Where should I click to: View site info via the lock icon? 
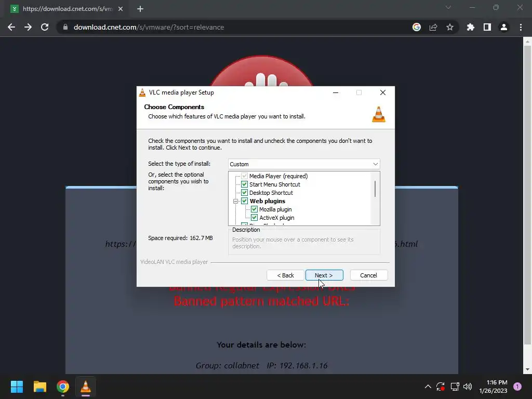pyautogui.click(x=65, y=27)
